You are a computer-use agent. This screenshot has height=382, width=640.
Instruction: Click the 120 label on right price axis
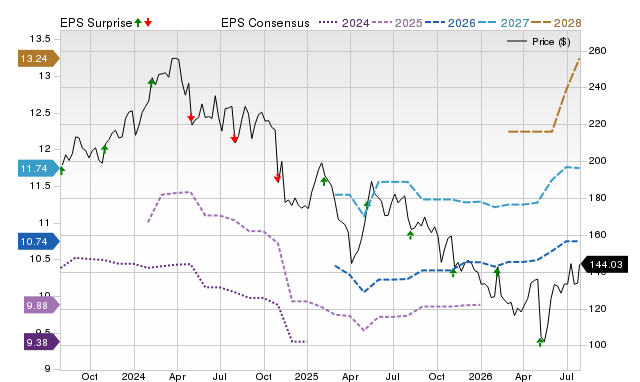tap(597, 309)
